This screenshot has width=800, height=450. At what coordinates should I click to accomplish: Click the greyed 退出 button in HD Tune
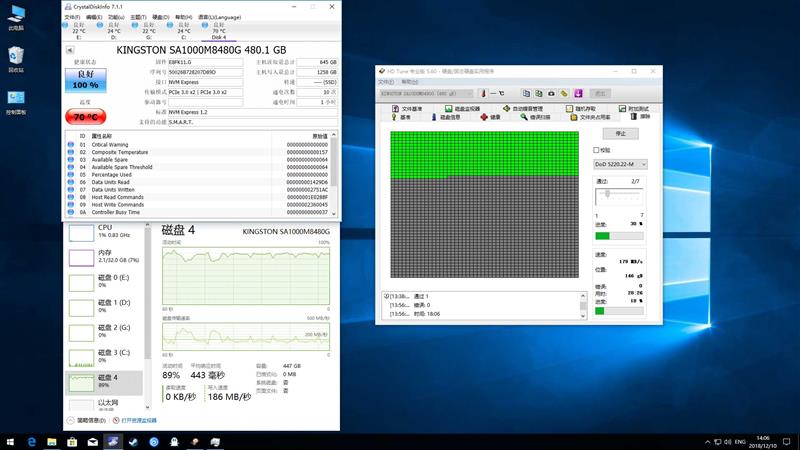click(x=600, y=93)
